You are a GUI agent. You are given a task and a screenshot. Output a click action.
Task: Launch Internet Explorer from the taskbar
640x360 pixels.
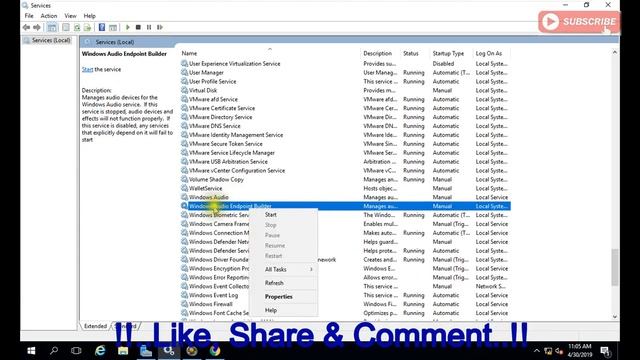click(100, 351)
